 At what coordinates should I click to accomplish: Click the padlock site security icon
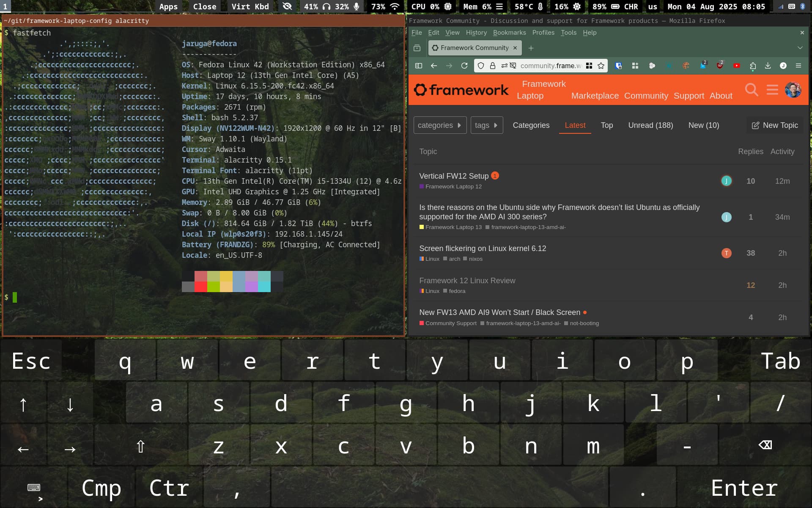coord(492,66)
